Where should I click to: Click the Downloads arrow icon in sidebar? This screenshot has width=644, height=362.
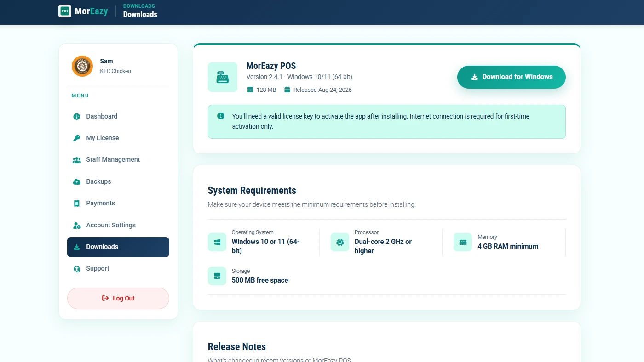[77, 247]
